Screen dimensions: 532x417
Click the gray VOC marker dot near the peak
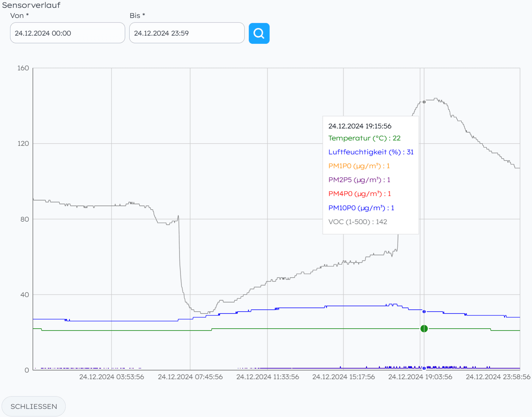coord(424,102)
